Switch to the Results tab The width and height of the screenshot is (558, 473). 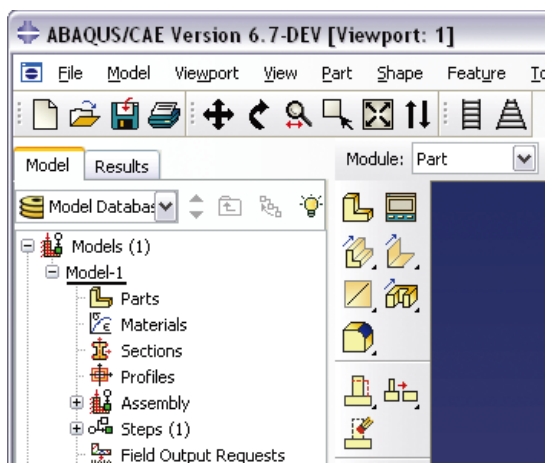click(x=121, y=166)
